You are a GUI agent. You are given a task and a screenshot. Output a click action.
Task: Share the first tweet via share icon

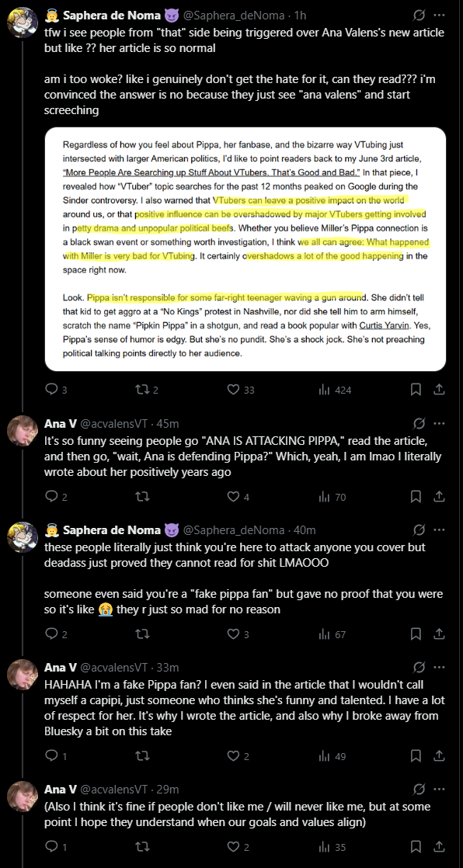pos(439,390)
